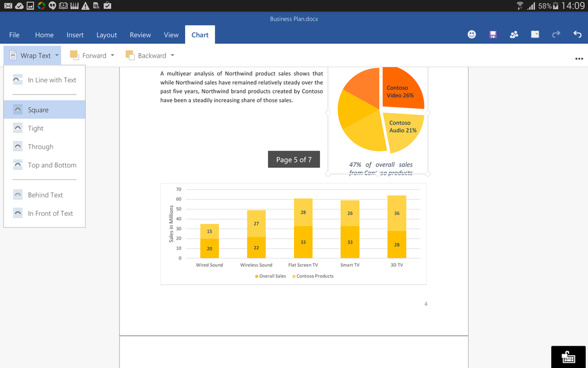Choose Behind Text wrapping option
The image size is (588, 368).
click(44, 194)
